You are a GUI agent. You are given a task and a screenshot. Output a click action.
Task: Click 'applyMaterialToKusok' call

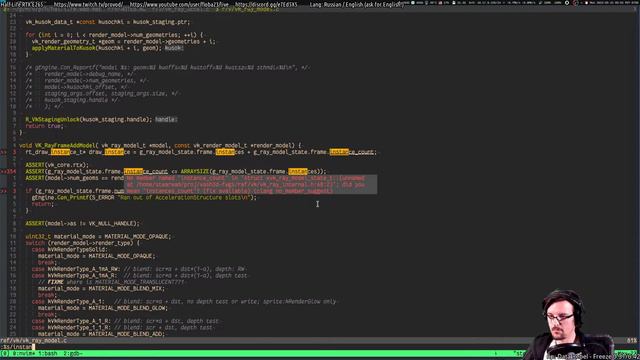pyautogui.click(x=98, y=48)
